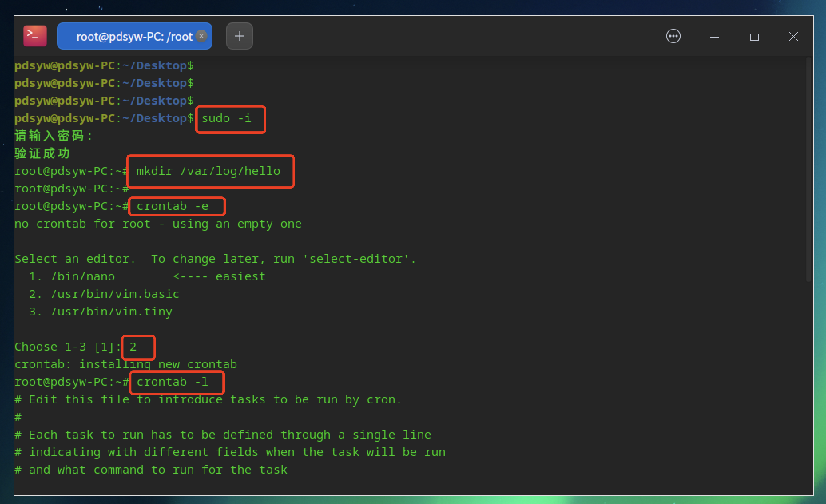Click '# Each task to run has' line
The image size is (826, 504).
223,435
